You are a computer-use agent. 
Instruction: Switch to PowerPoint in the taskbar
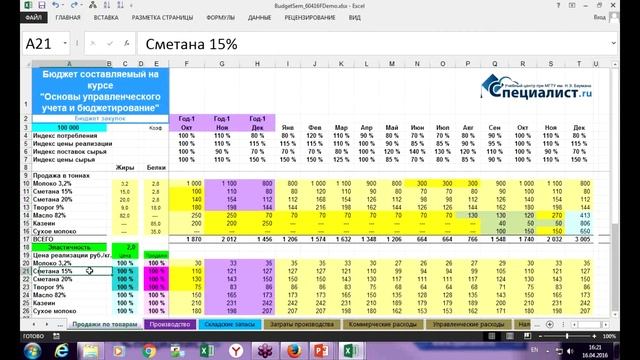click(322, 351)
